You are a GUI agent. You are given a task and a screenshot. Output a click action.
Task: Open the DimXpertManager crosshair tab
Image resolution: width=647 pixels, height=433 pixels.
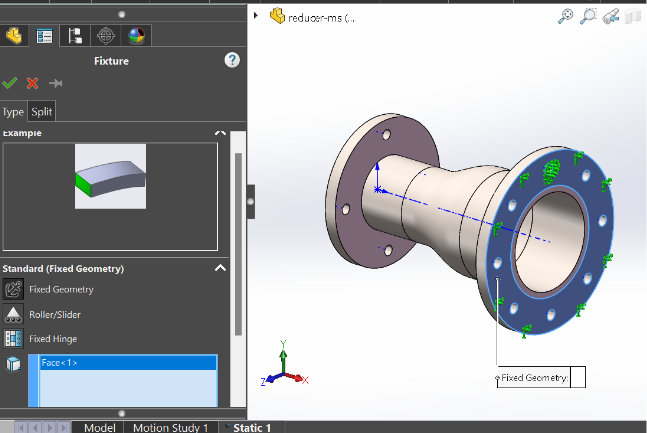click(x=105, y=36)
